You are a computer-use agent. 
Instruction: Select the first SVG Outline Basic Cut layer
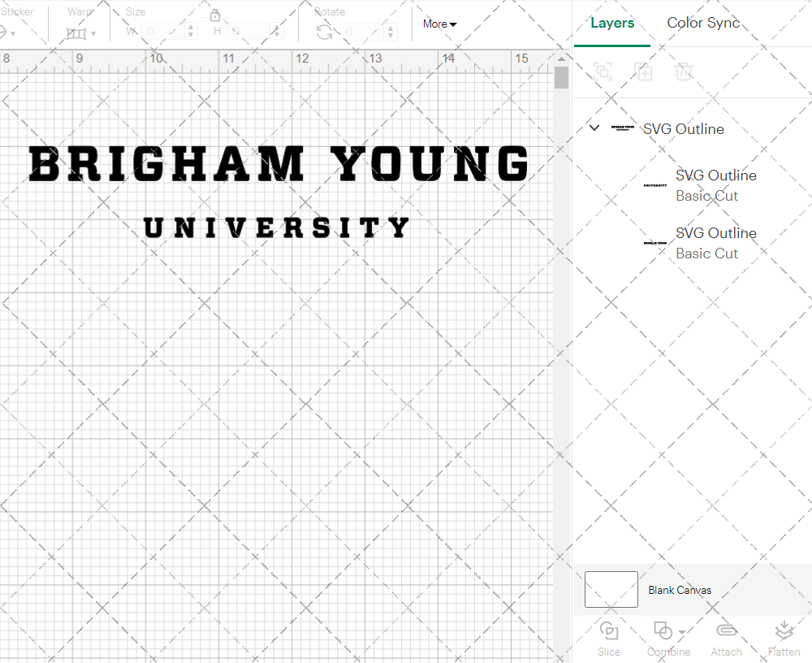pos(715,185)
